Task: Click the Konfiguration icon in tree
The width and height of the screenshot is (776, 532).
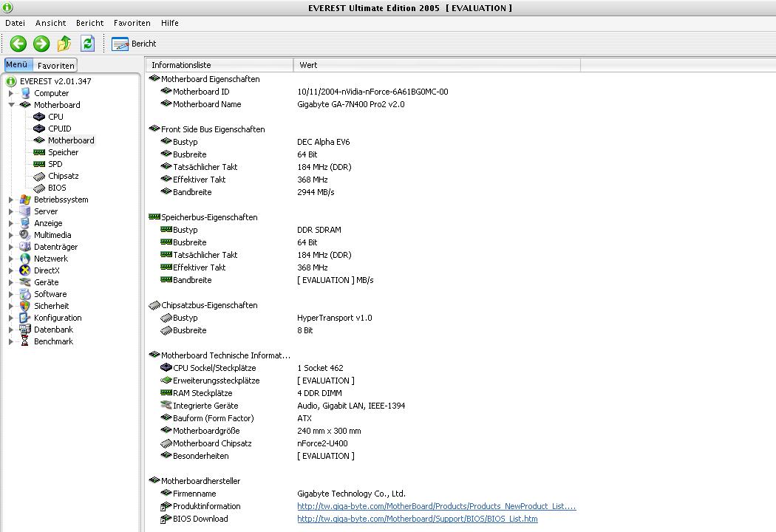Action: 24,318
